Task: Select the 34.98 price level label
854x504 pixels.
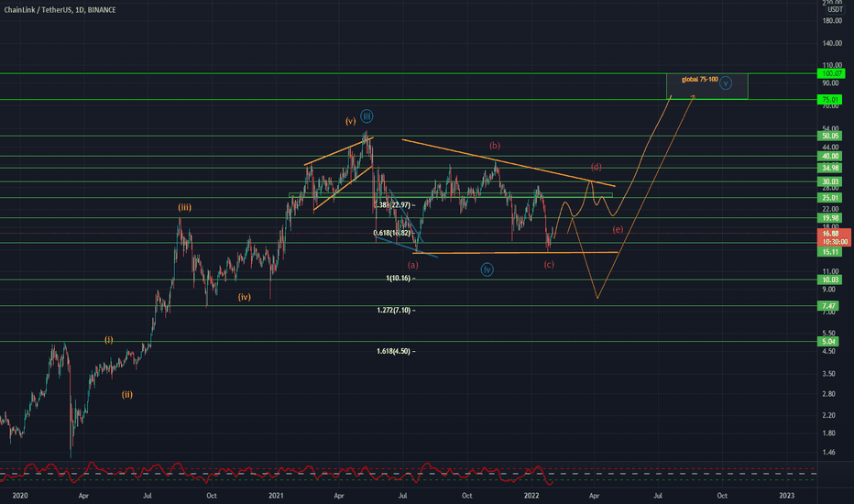Action: (830, 169)
